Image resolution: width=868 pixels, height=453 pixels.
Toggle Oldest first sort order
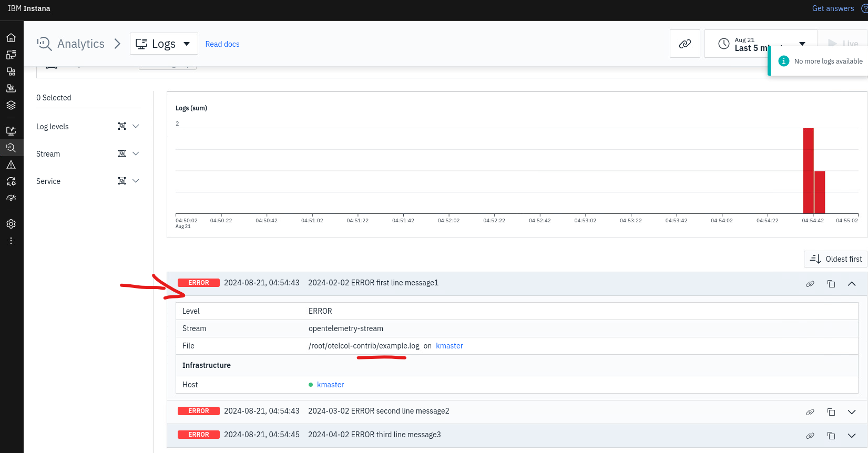835,259
